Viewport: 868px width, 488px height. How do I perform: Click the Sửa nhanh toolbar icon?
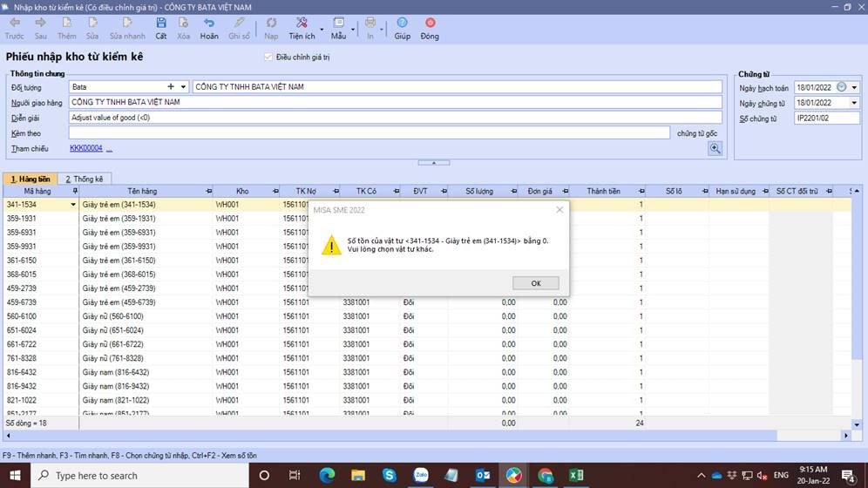tap(127, 23)
